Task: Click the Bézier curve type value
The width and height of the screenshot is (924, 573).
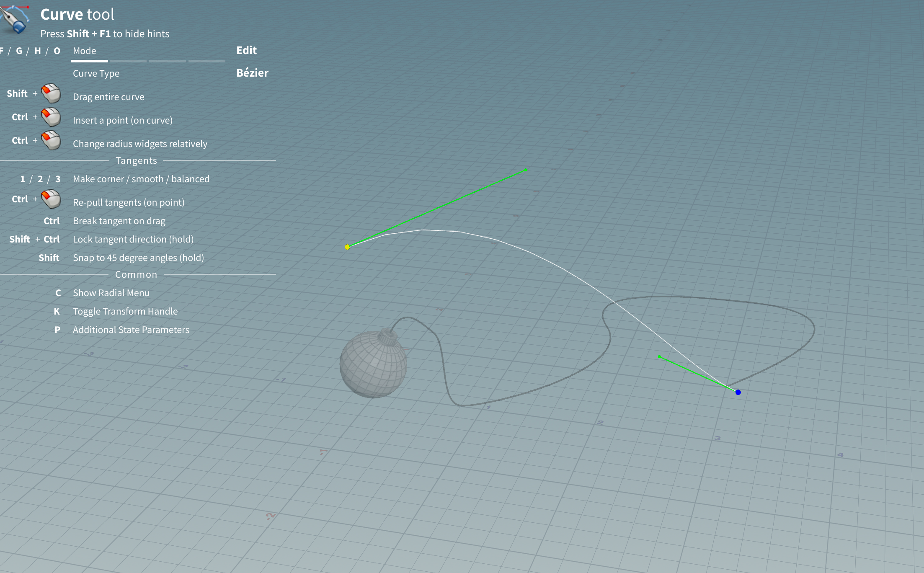Action: [252, 73]
